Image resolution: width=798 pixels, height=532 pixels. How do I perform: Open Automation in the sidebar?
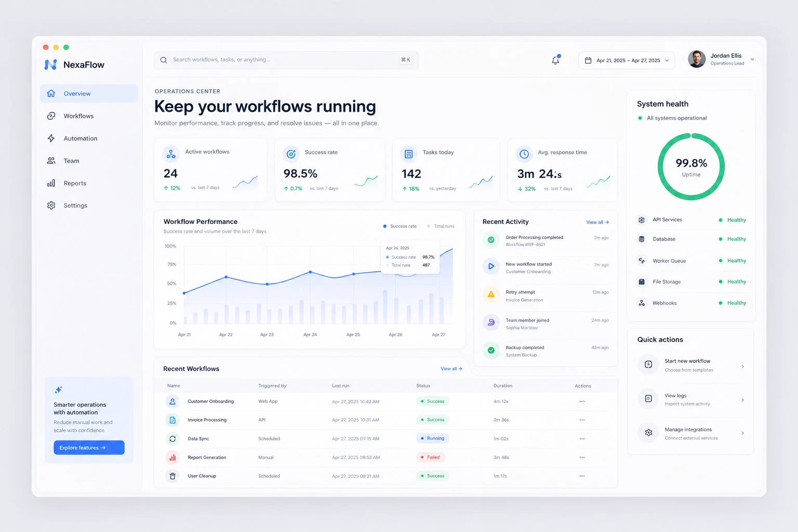pyautogui.click(x=89, y=139)
